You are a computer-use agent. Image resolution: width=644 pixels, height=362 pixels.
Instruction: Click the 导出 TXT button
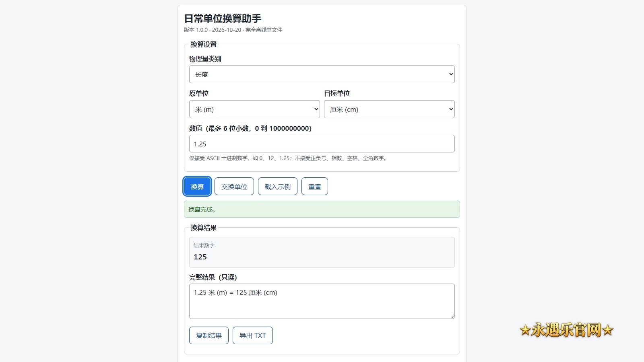click(253, 335)
